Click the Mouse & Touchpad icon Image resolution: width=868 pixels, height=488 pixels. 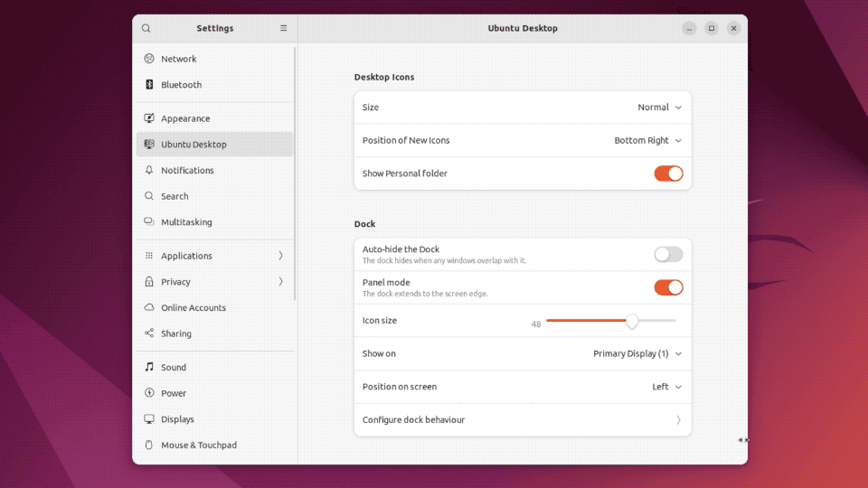pos(149,446)
